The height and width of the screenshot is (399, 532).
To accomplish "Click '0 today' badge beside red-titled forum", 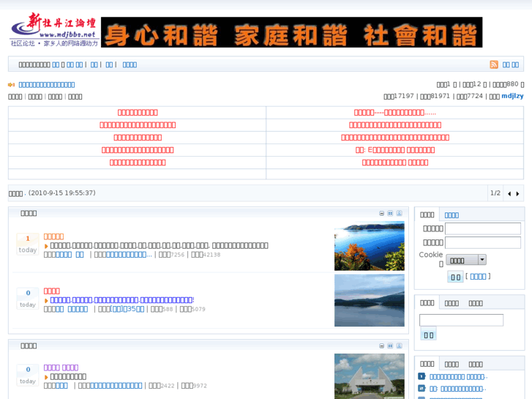I will coord(28,299).
